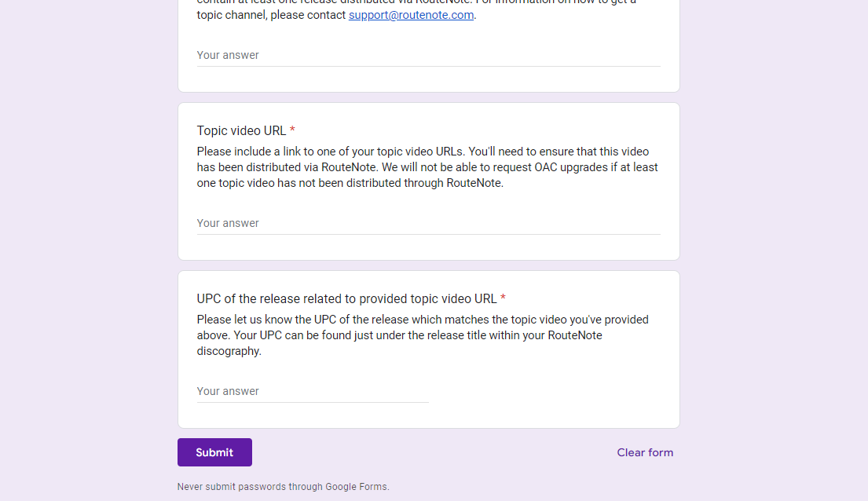Click the Topic video URL description paragraph
The image size is (868, 501).
[x=427, y=167]
